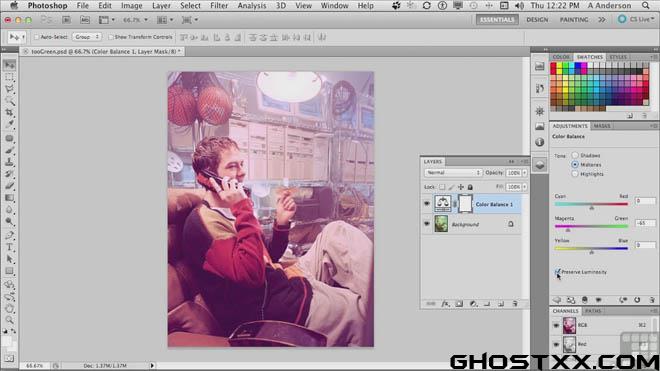Toggle Red channel visibility eye

[x=556, y=344]
